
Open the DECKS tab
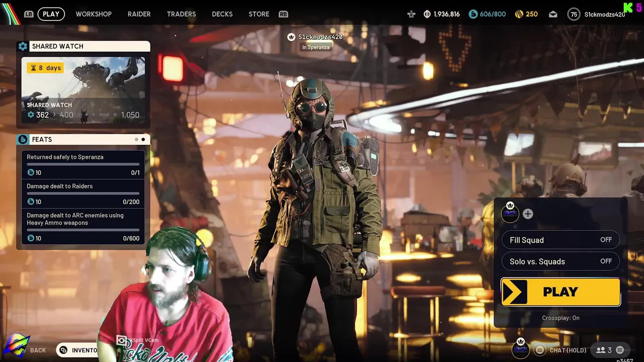click(222, 14)
